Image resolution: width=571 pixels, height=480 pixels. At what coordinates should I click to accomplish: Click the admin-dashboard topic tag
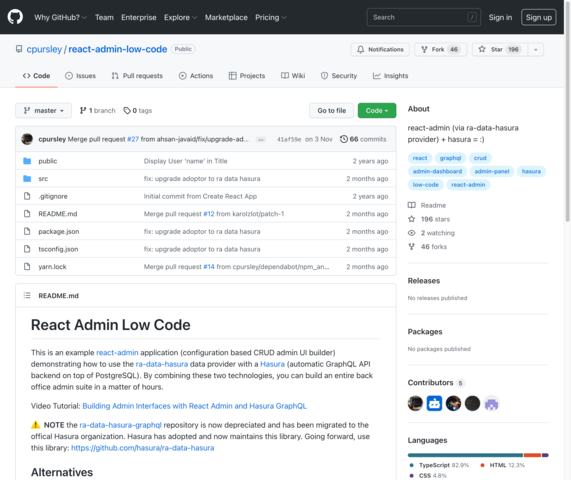pos(437,171)
